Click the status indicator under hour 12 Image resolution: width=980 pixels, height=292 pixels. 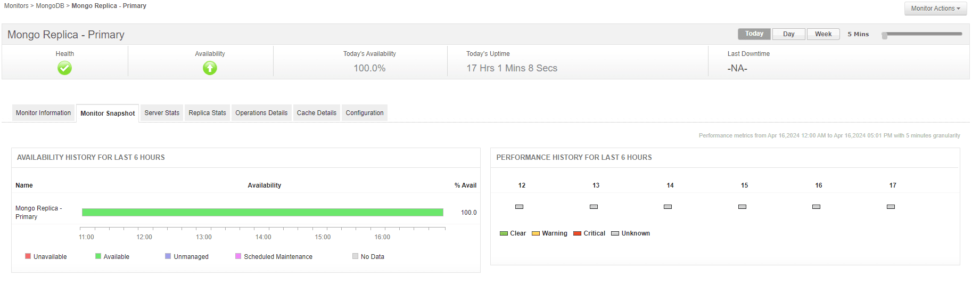click(x=519, y=207)
